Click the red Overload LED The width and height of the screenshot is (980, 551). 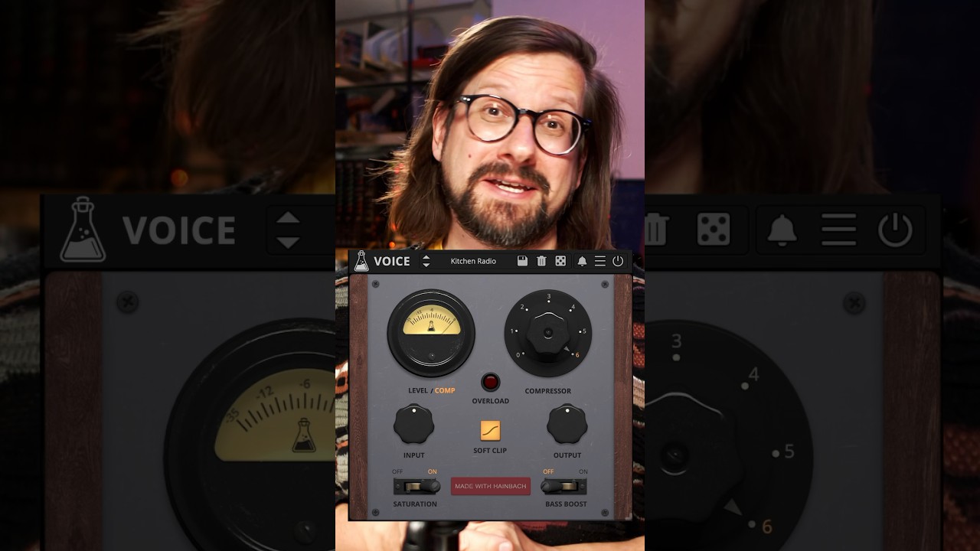click(490, 382)
